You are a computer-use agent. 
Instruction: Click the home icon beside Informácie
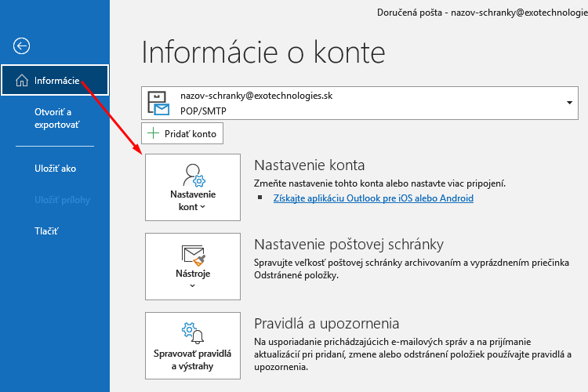(22, 80)
